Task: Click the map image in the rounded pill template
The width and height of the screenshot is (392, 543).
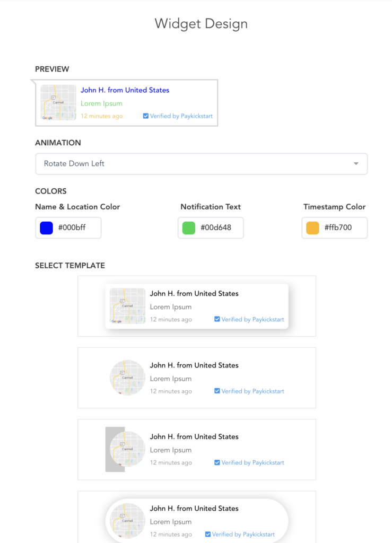Action: tap(127, 521)
